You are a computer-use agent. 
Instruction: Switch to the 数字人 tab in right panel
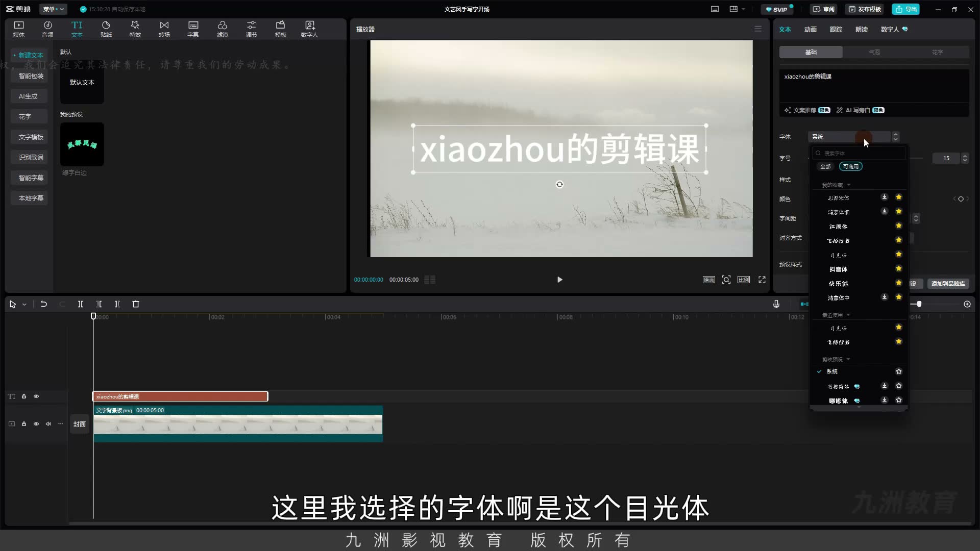(x=894, y=30)
